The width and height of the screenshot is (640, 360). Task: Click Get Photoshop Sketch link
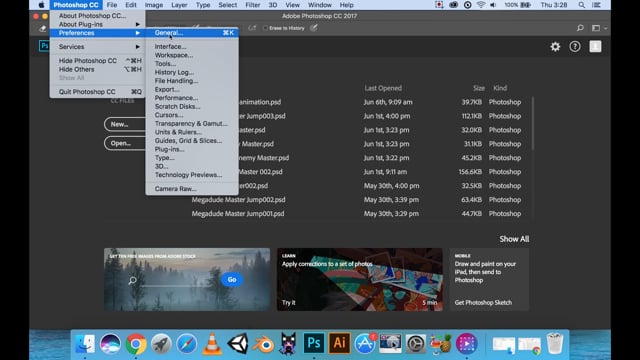[483, 302]
